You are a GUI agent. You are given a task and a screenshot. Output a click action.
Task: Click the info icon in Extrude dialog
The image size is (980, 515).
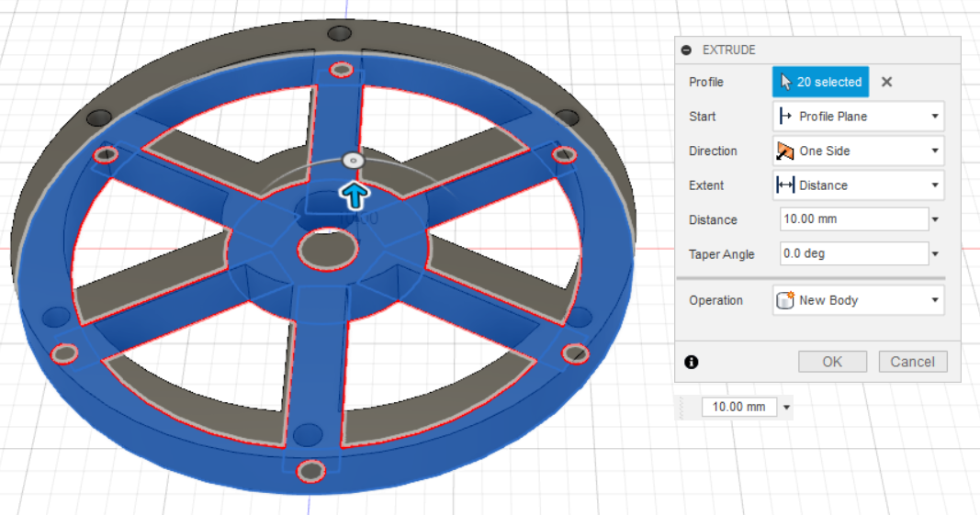pos(692,362)
